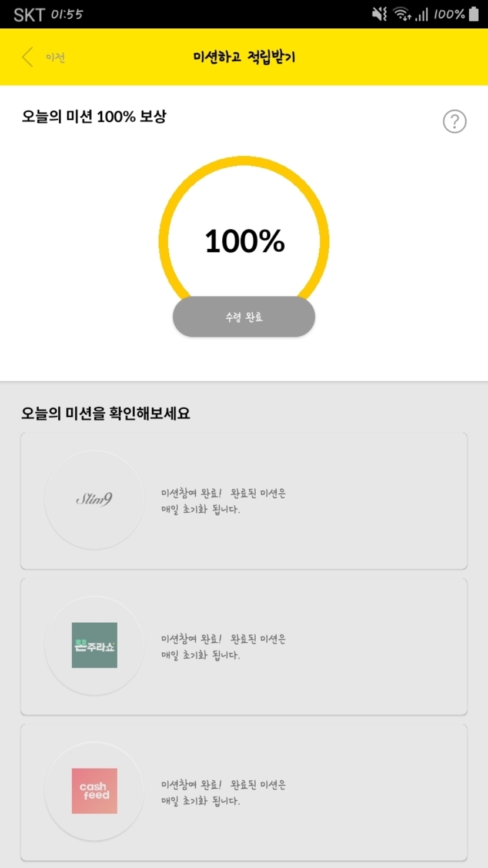Select the Slim9 mission completion text

pos(223,501)
